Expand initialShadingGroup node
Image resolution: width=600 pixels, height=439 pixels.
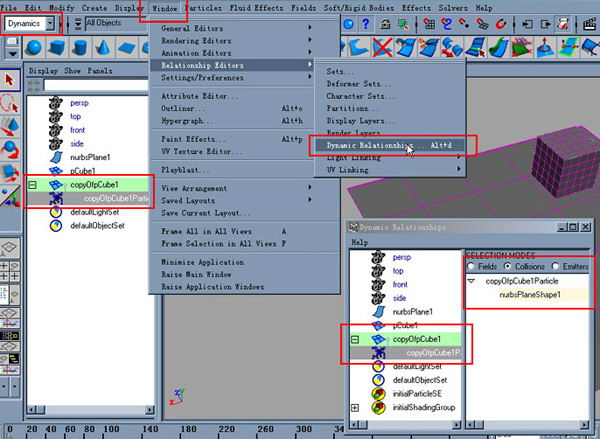click(355, 408)
